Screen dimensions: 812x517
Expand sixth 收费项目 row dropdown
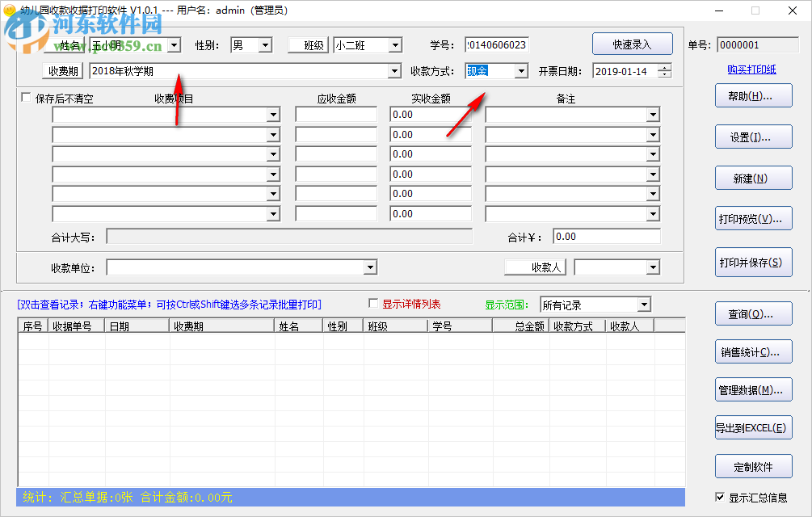[x=273, y=214]
